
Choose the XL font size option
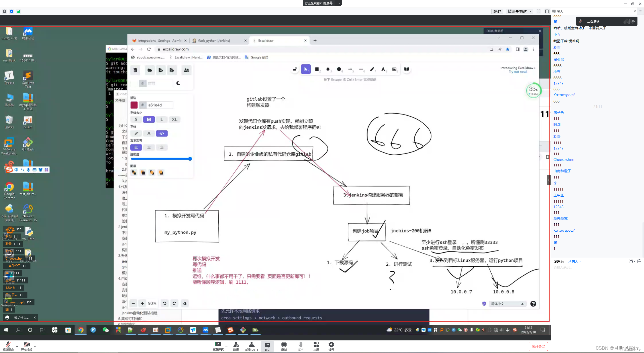tap(174, 120)
